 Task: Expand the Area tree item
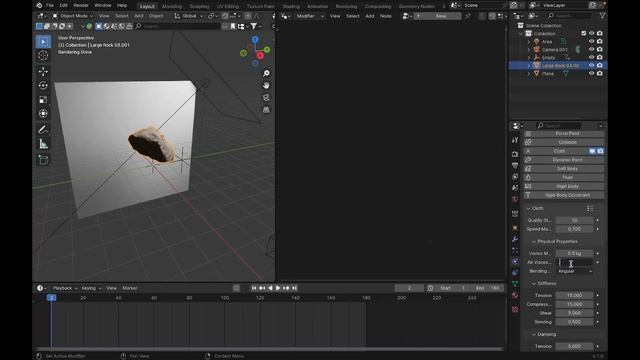529,42
